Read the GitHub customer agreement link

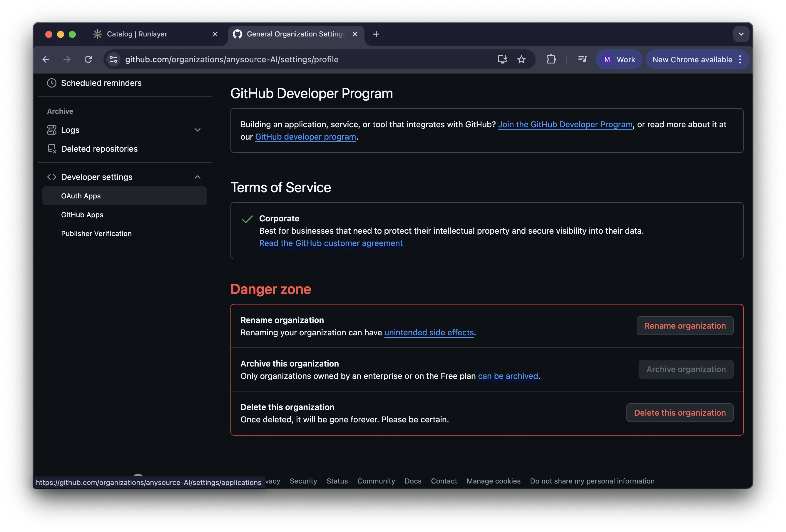331,243
